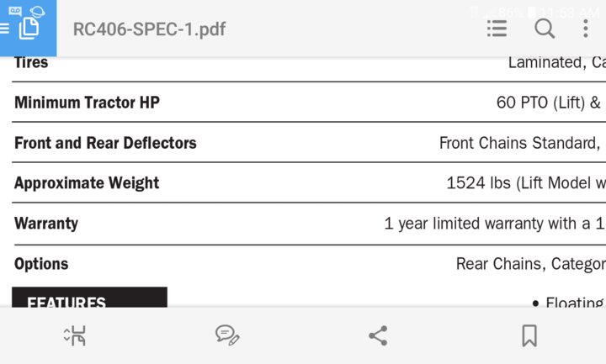
Task: Switch the page view mode icon
Action: (x=76, y=335)
